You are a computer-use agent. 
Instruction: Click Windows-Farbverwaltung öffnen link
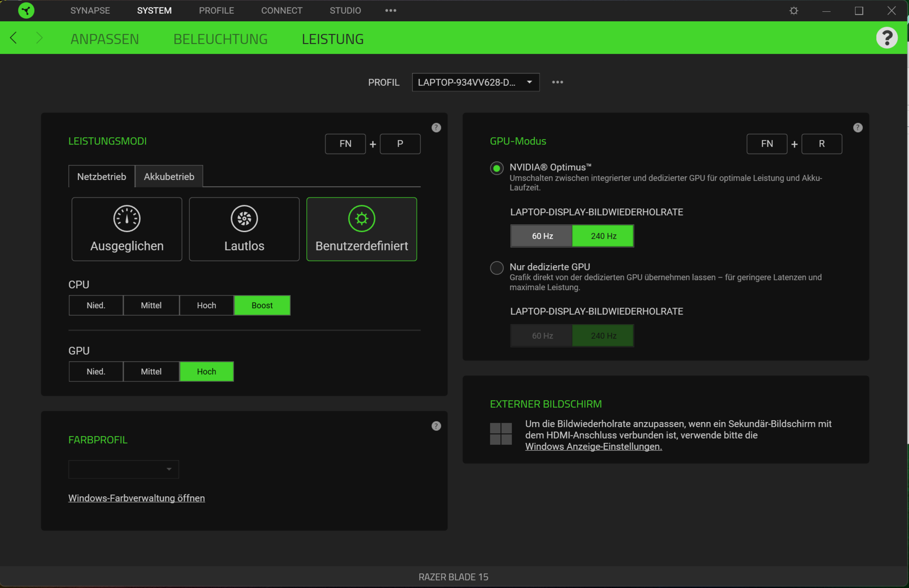(x=136, y=498)
